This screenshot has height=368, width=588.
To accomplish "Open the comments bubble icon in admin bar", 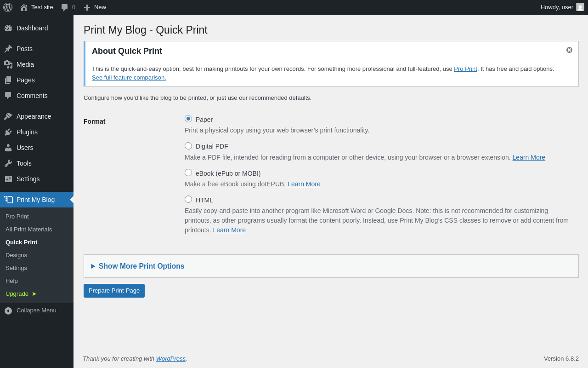I will [x=65, y=7].
